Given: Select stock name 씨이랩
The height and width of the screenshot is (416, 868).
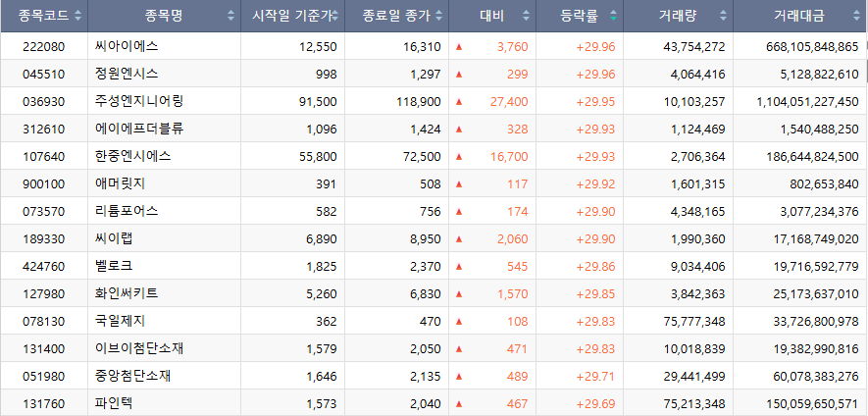Looking at the screenshot, I should (114, 238).
